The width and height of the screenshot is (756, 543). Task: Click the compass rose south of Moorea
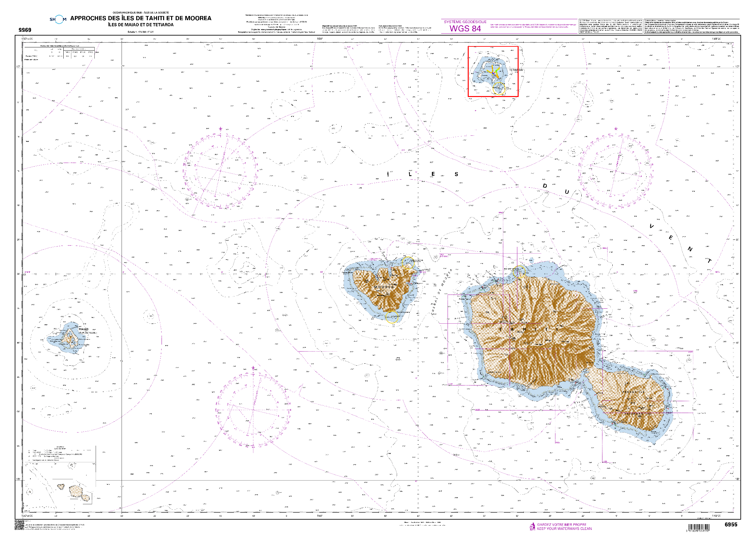pyautogui.click(x=253, y=410)
